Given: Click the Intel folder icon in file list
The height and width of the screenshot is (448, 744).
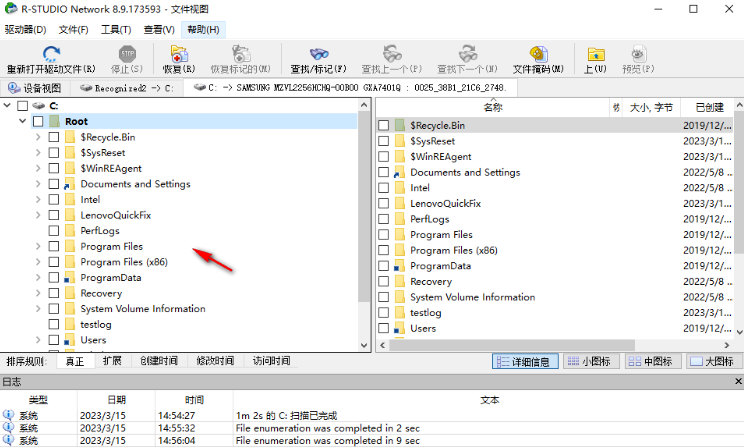Looking at the screenshot, I should [x=400, y=188].
